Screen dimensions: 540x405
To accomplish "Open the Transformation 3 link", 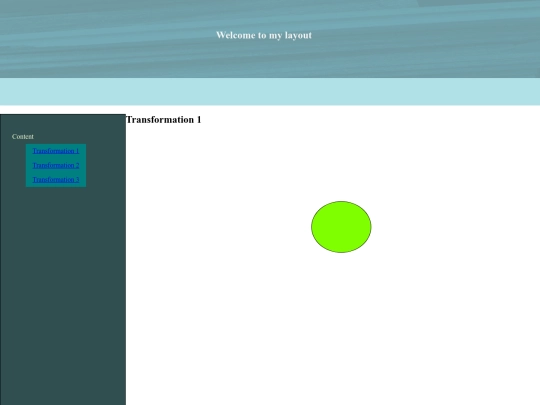I will (56, 179).
